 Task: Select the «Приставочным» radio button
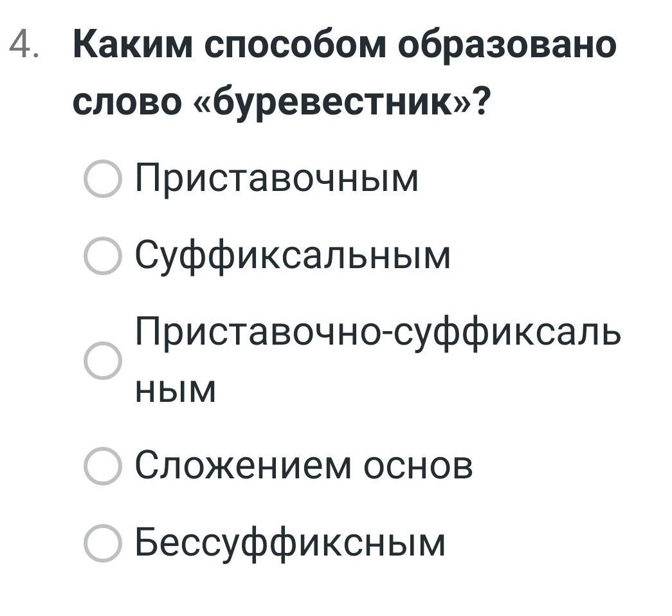103,178
